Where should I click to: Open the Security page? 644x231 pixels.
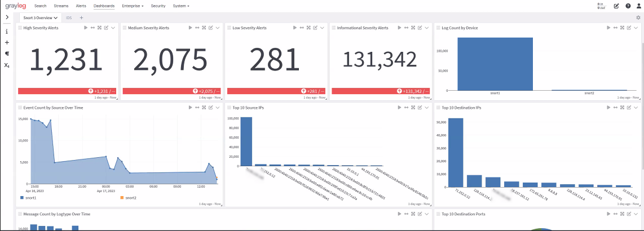pos(158,6)
